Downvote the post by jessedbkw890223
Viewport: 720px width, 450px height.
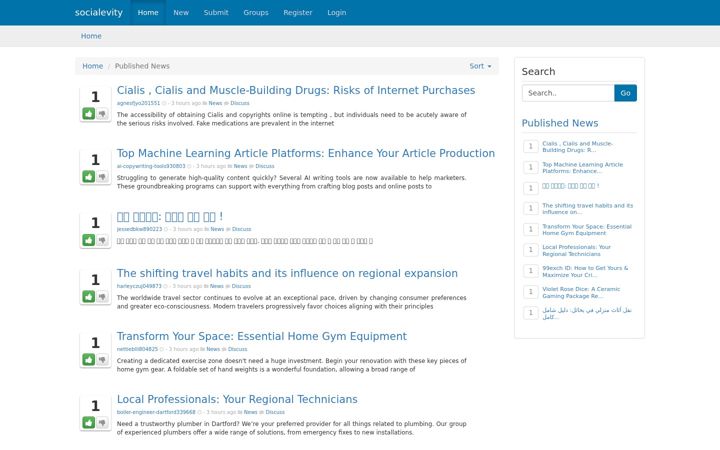click(x=102, y=240)
